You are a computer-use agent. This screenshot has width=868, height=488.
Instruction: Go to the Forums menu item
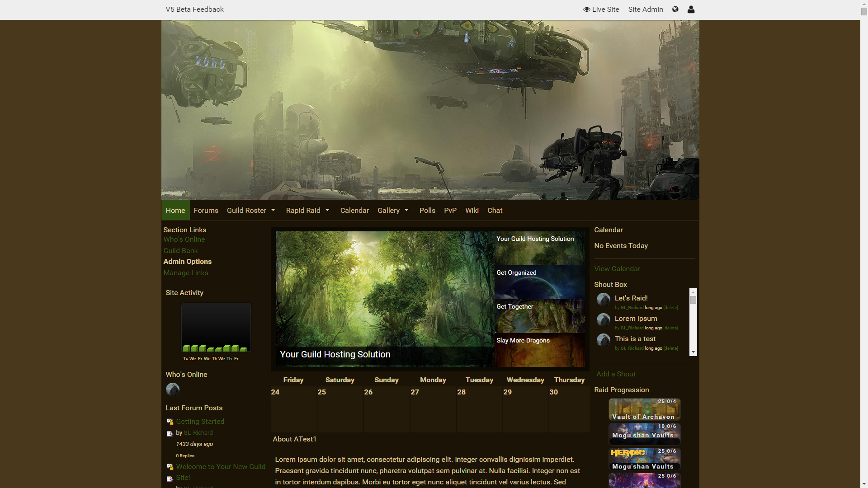point(206,210)
